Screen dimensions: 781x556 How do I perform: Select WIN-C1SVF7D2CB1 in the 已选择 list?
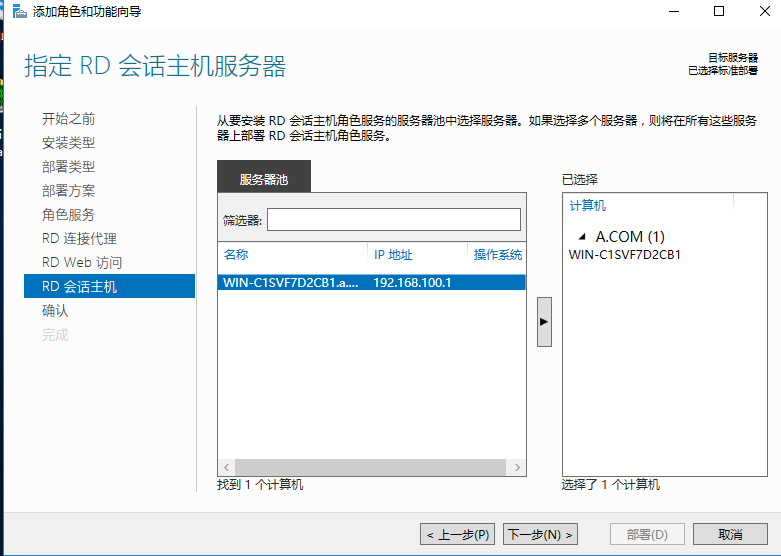625,255
